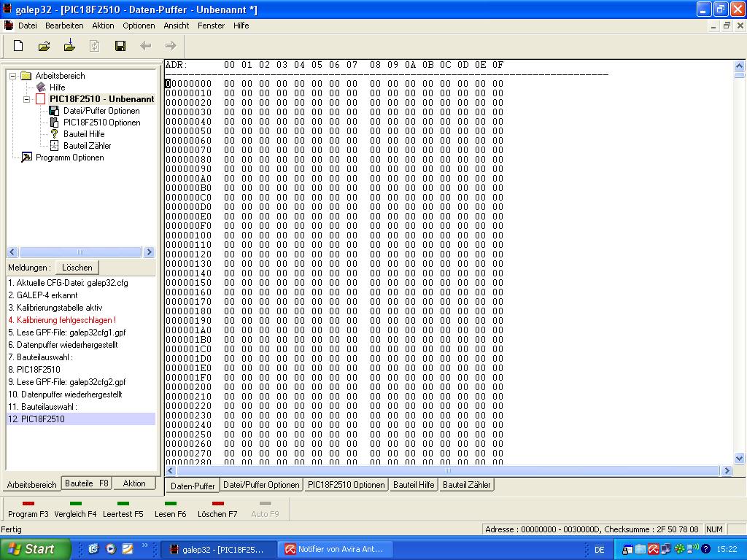Click Löschen F7 action button
Viewport: 747px width, 560px height.
217,510
